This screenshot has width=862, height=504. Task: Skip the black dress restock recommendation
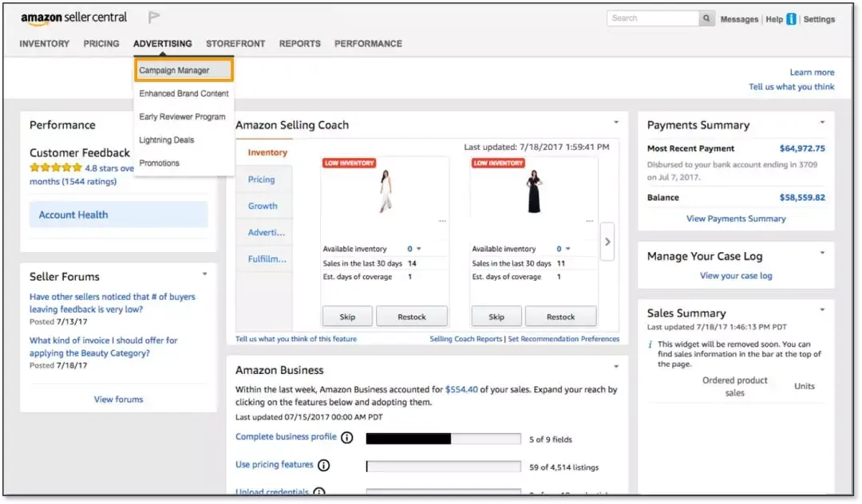[x=496, y=317]
